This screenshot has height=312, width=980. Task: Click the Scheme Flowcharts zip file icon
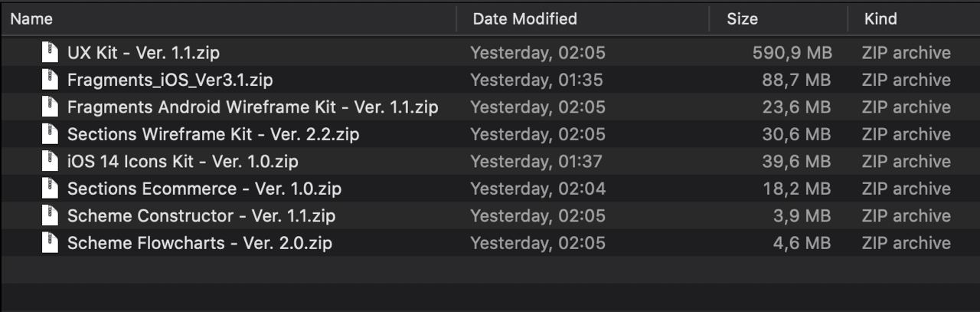pyautogui.click(x=51, y=243)
